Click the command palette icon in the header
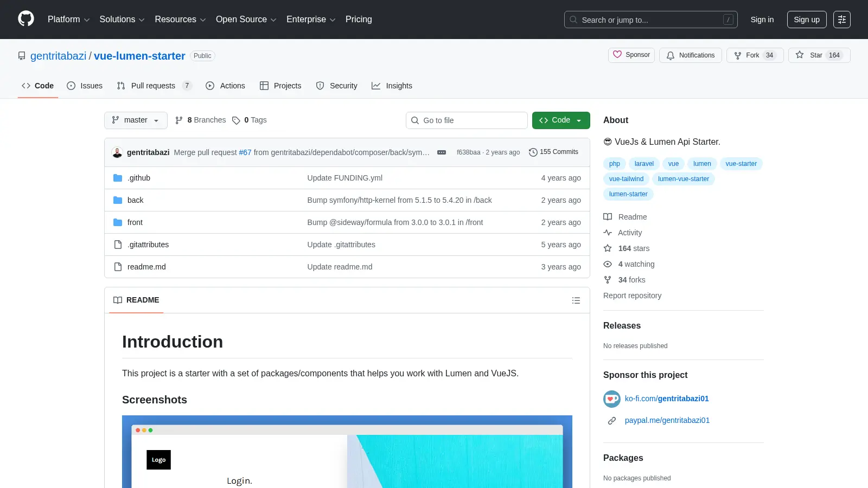 tap(842, 20)
